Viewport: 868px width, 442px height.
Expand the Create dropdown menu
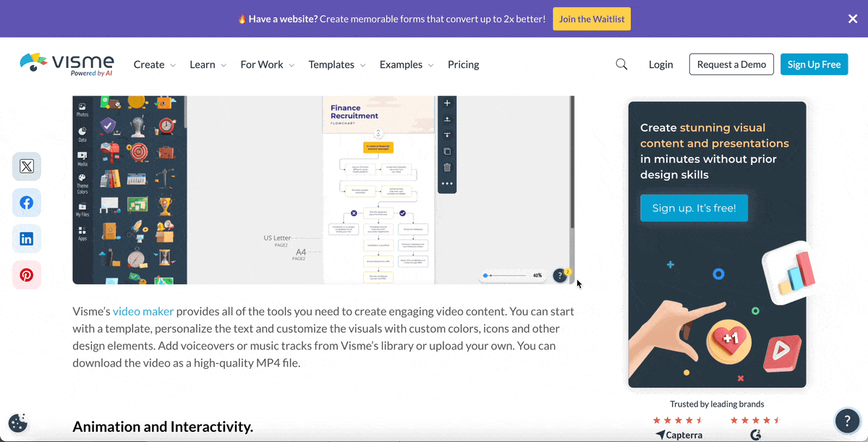click(x=154, y=64)
